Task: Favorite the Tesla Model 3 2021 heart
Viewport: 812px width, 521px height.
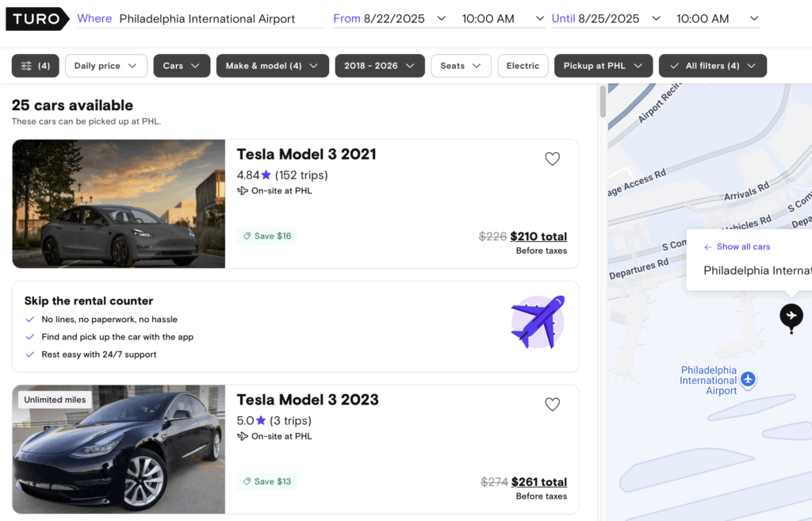Action: pos(552,159)
